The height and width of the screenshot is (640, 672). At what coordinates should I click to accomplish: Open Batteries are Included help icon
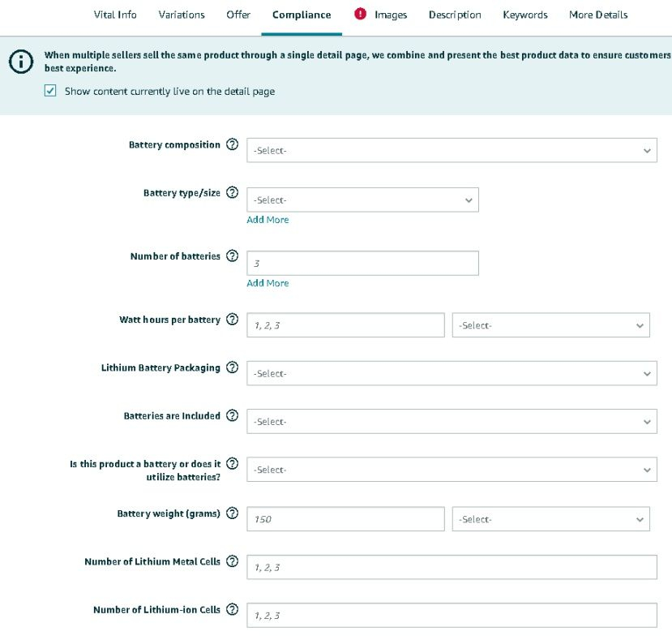233,415
